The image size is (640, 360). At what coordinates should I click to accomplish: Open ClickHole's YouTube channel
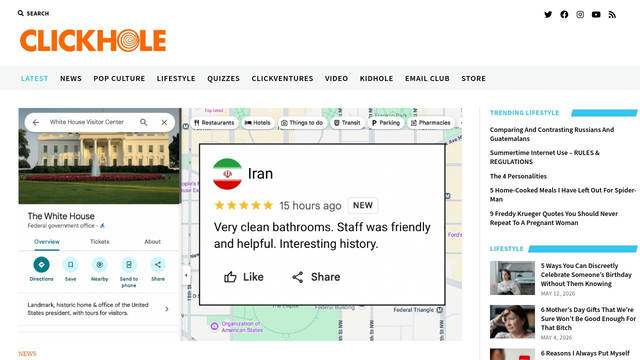[596, 15]
